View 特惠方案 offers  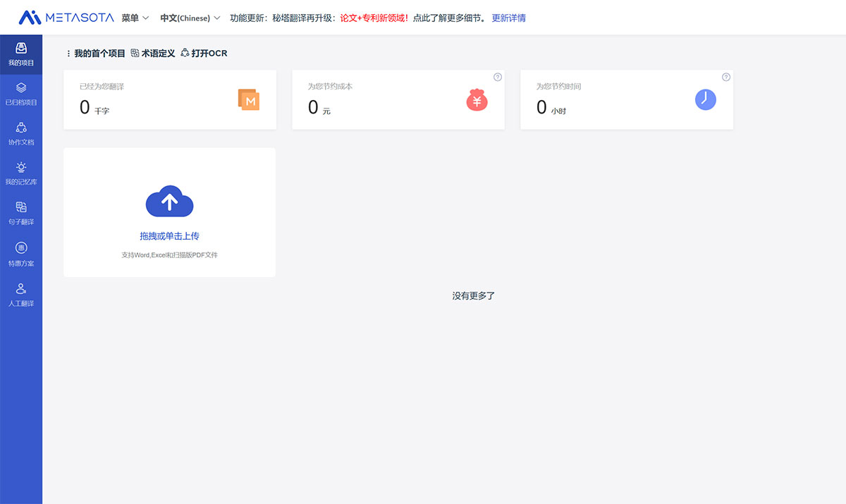click(21, 254)
